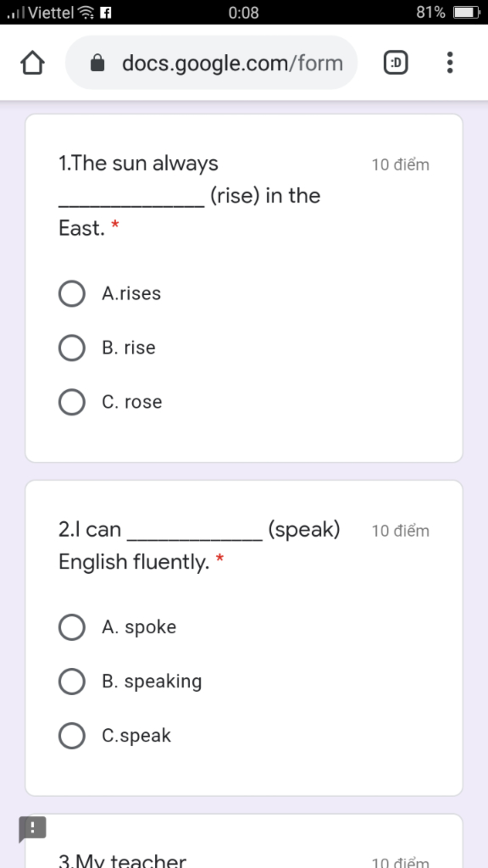Screen dimensions: 488x868
Task: Select the option C. rose
Action: click(x=111, y=402)
